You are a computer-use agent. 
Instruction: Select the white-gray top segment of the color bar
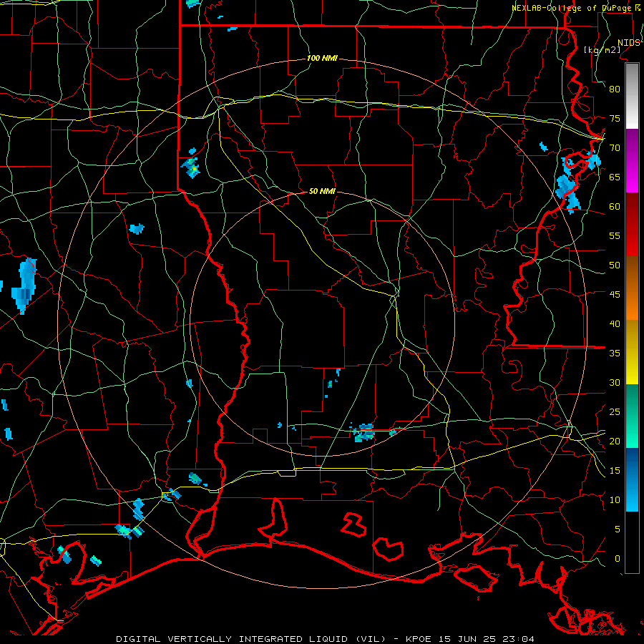pos(632,96)
